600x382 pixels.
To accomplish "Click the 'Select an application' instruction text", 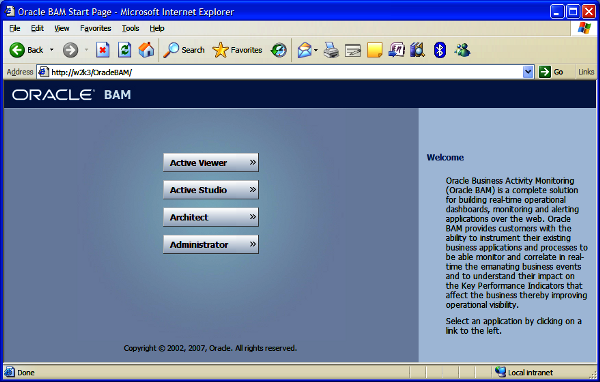I will click(514, 326).
